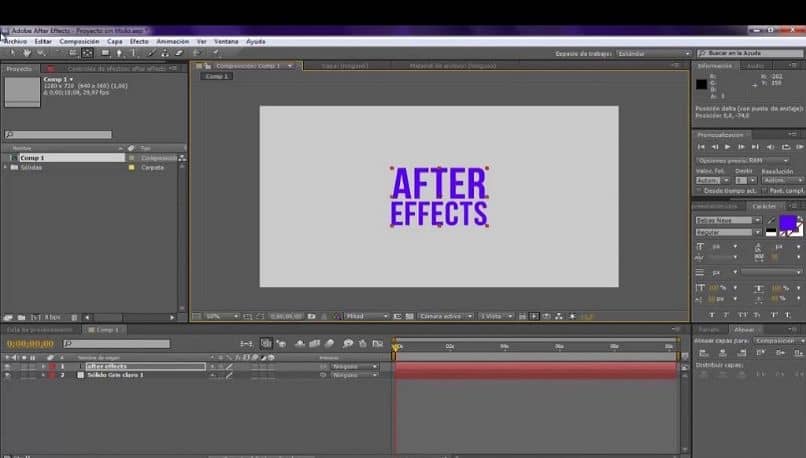Select the Brush tool
This screenshot has height=458, width=806.
point(151,53)
